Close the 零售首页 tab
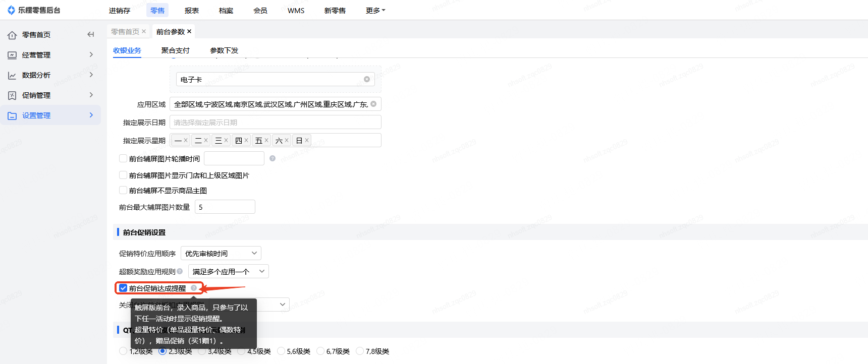 click(144, 31)
